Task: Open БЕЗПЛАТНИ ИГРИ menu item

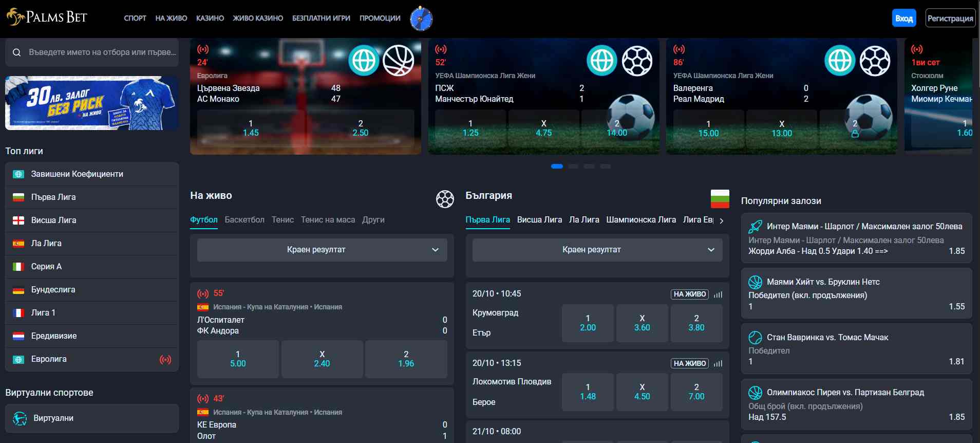Action: pyautogui.click(x=321, y=18)
